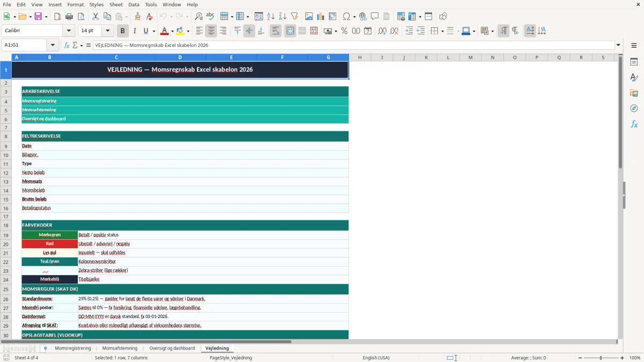Format the cell as percent

click(344, 31)
